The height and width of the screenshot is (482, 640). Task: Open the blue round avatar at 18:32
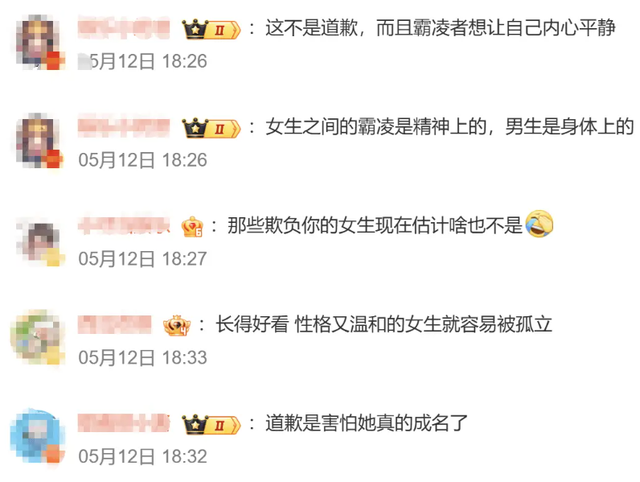coord(38,437)
